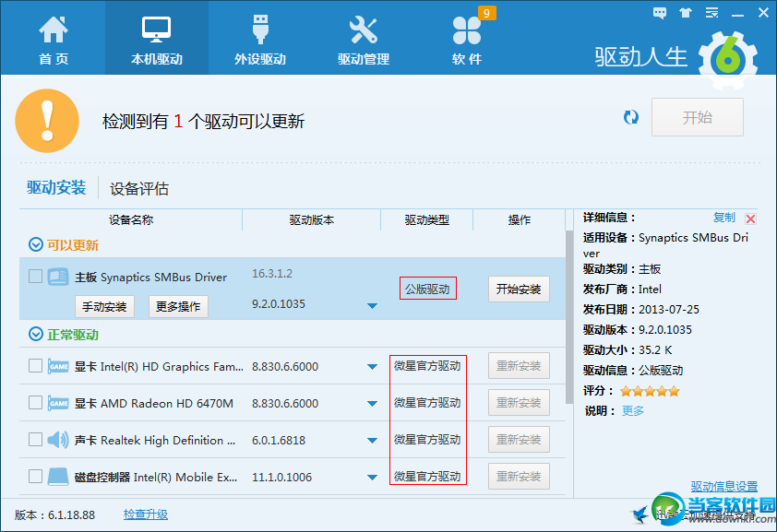The height and width of the screenshot is (532, 777).
Task: Click the 驱动类型 column header
Action: [x=426, y=219]
